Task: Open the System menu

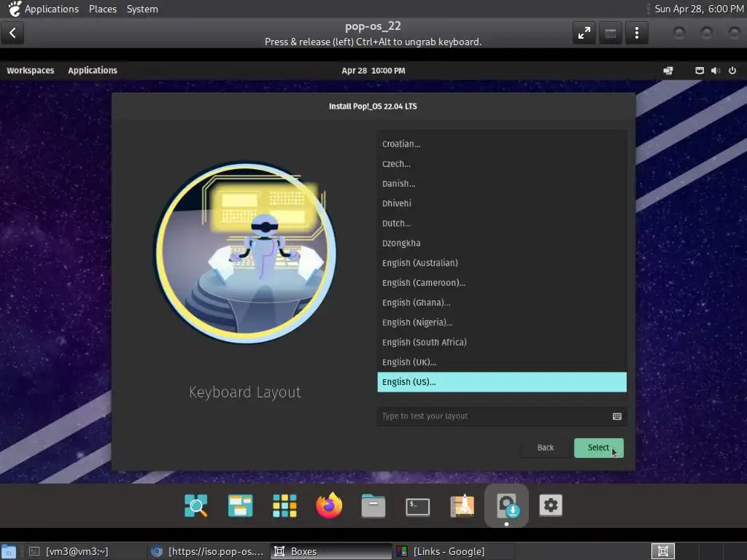Action: [142, 9]
